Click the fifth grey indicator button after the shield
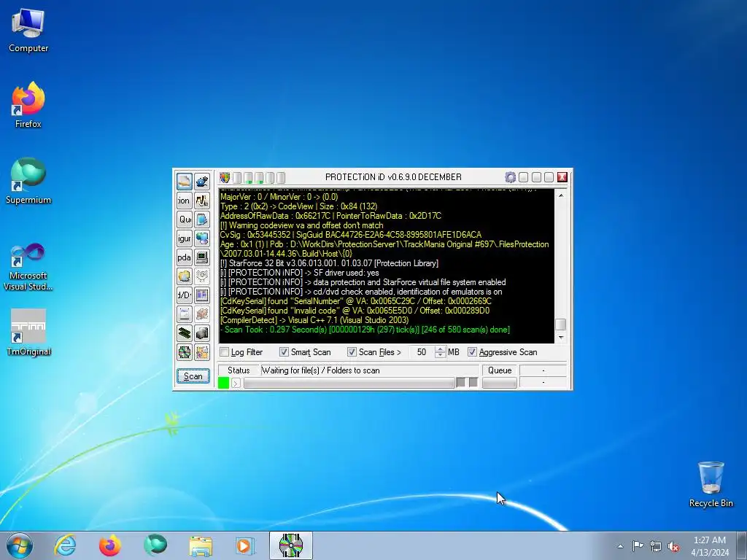 click(x=281, y=178)
